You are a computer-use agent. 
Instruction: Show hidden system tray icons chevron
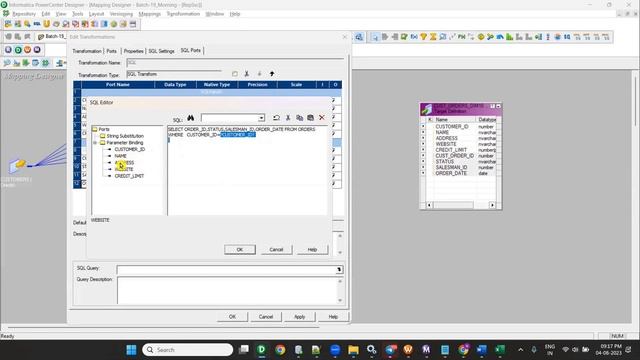[x=520, y=350]
